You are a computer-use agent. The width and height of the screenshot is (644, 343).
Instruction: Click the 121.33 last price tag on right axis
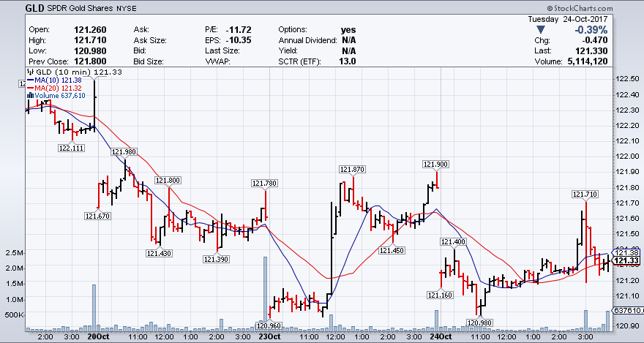[x=628, y=261]
